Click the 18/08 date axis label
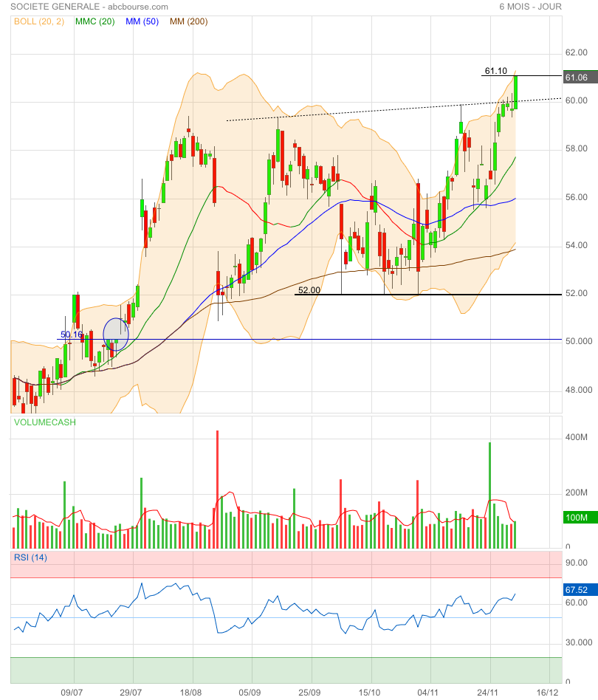 click(x=190, y=693)
